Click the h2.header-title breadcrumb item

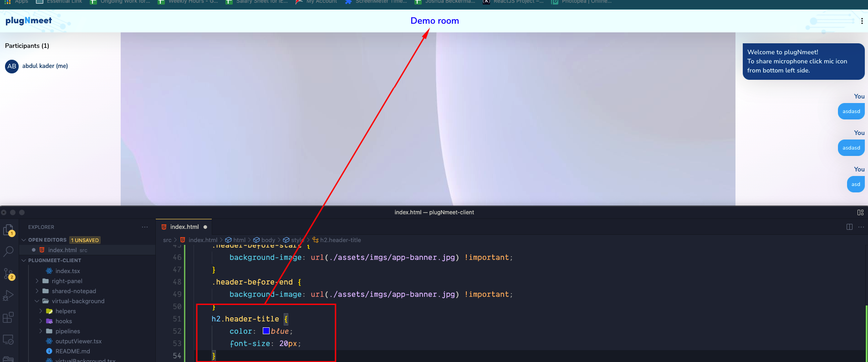337,240
